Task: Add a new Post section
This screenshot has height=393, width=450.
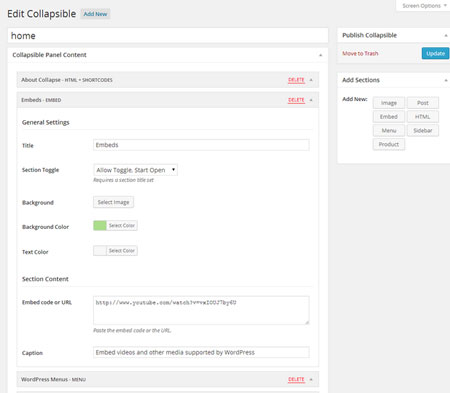Action: (423, 103)
